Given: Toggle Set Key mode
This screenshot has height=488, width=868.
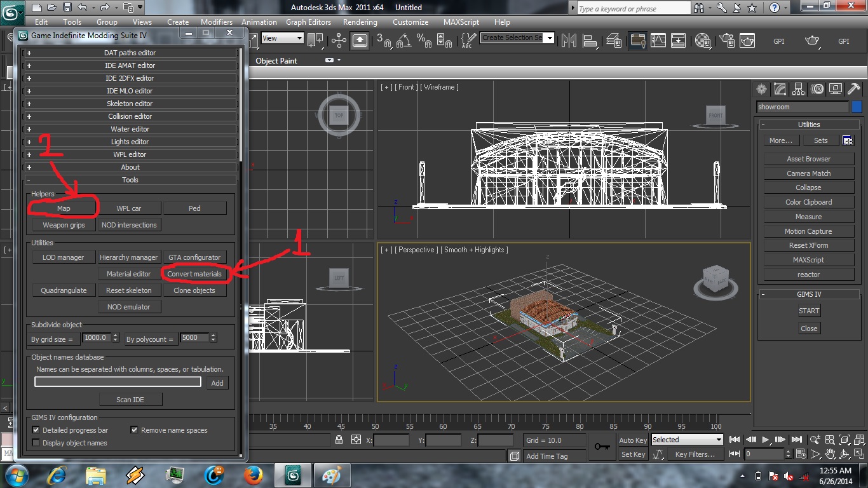Looking at the screenshot, I should [x=634, y=454].
